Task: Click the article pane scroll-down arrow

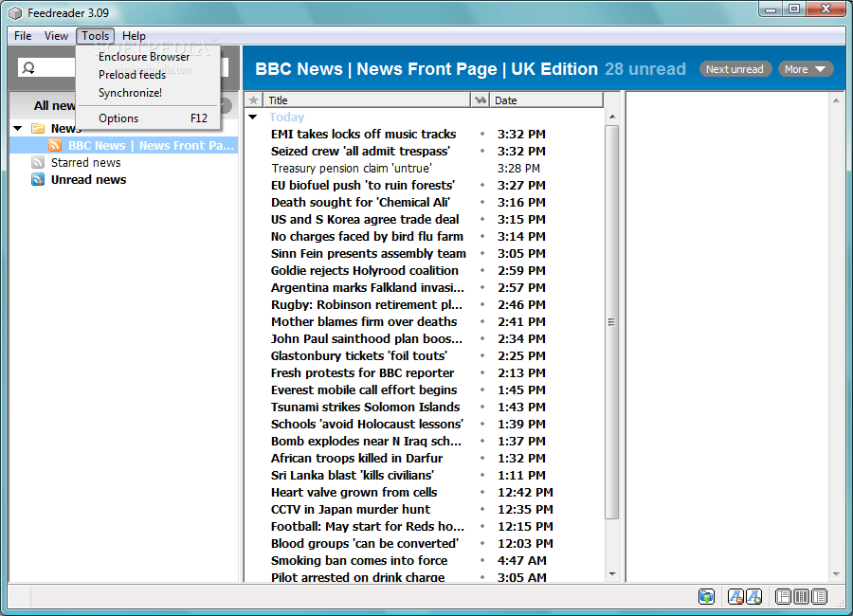Action: coord(836,574)
